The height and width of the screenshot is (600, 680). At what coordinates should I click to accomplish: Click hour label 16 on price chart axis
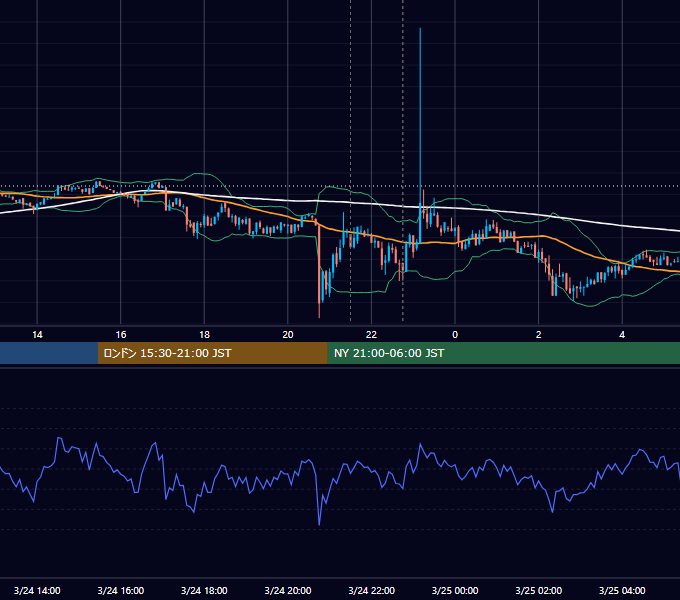[121, 335]
